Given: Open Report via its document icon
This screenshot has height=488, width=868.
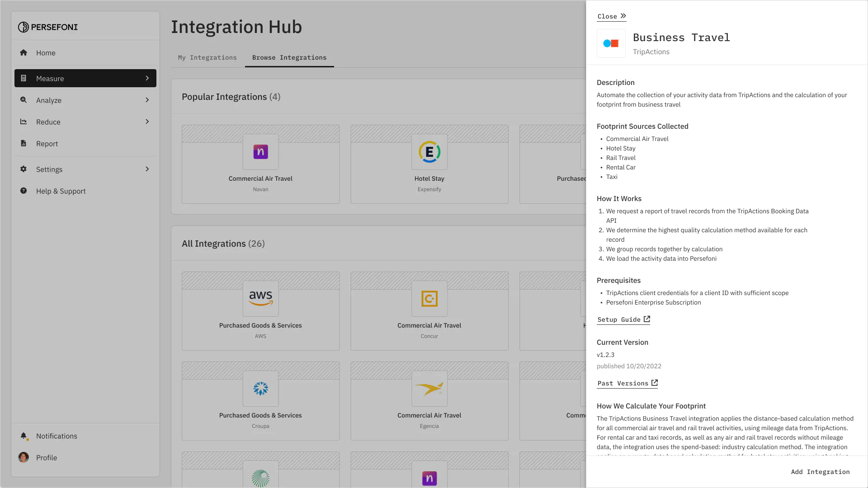Looking at the screenshot, I should tap(24, 143).
